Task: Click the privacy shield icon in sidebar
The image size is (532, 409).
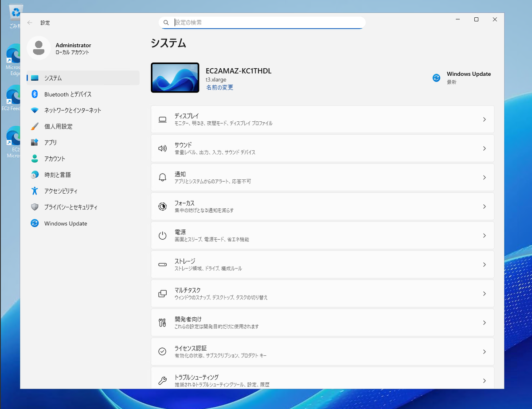Action: pyautogui.click(x=35, y=207)
